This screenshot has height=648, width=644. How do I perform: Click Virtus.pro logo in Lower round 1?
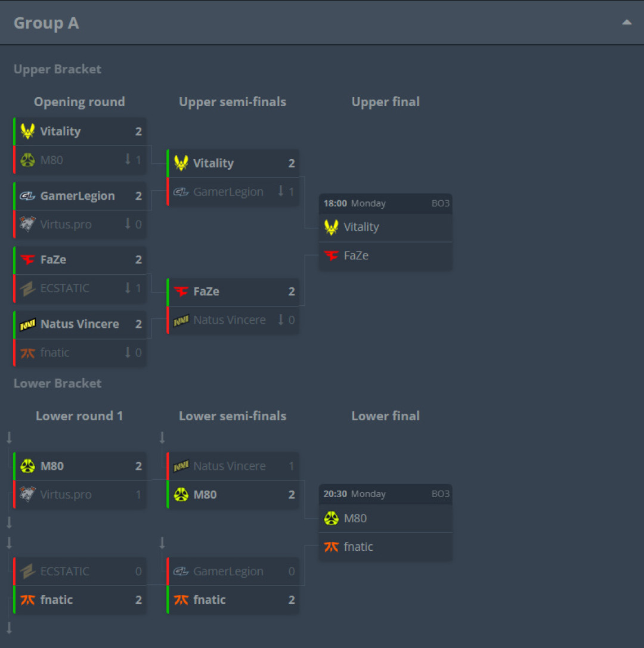click(x=27, y=494)
